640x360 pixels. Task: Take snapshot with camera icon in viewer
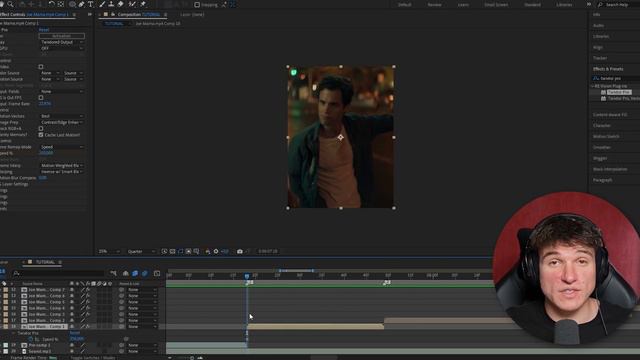[x=240, y=251]
